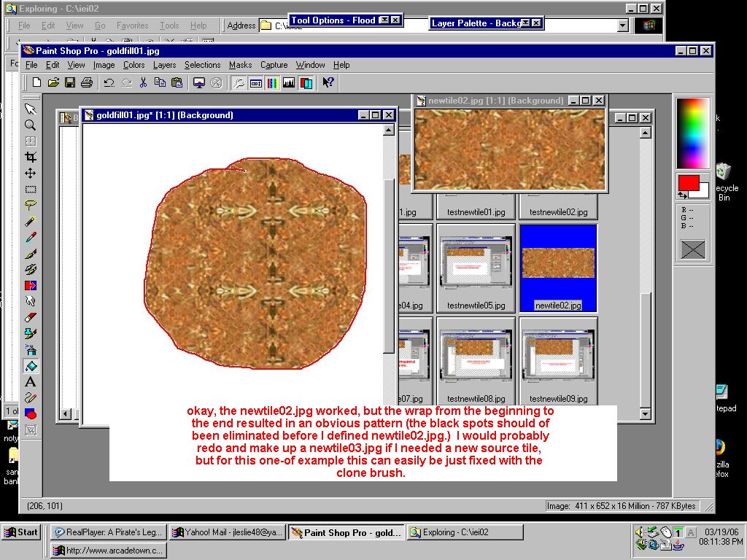This screenshot has width=747, height=560.
Task: Paste clipboard with toolbar Paste icon
Action: 177,83
